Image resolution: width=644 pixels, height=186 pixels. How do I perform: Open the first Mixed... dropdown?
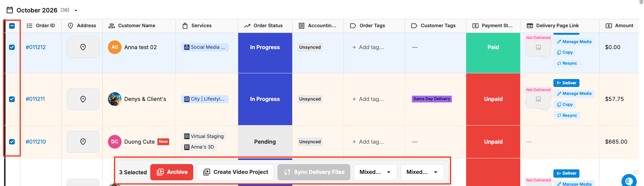click(375, 172)
